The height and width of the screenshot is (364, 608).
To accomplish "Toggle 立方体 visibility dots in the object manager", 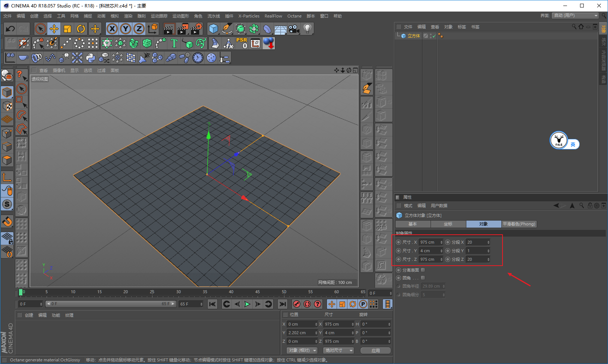I will (x=431, y=36).
